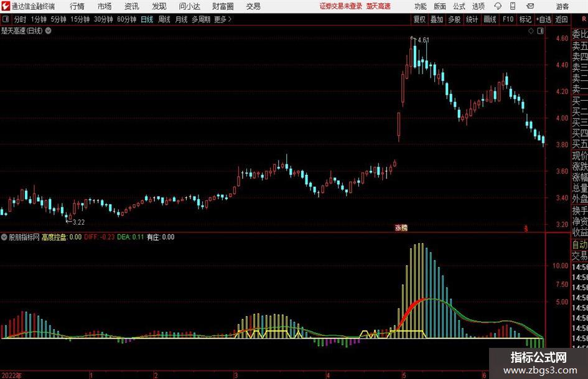The image size is (588, 379).
Task: Open the 公式 menu
Action: coord(459,6)
